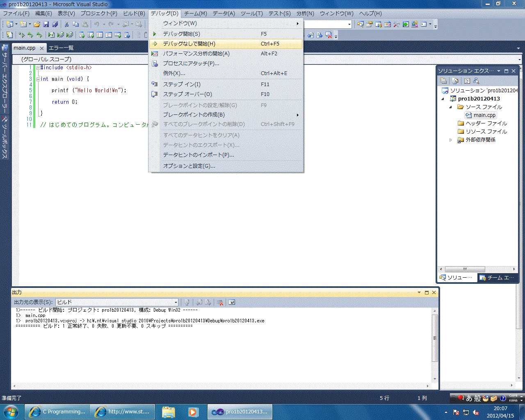Image resolution: width=525 pixels, height=420 pixels.
Task: Click the clear all icon in output panel
Action: click(x=220, y=302)
